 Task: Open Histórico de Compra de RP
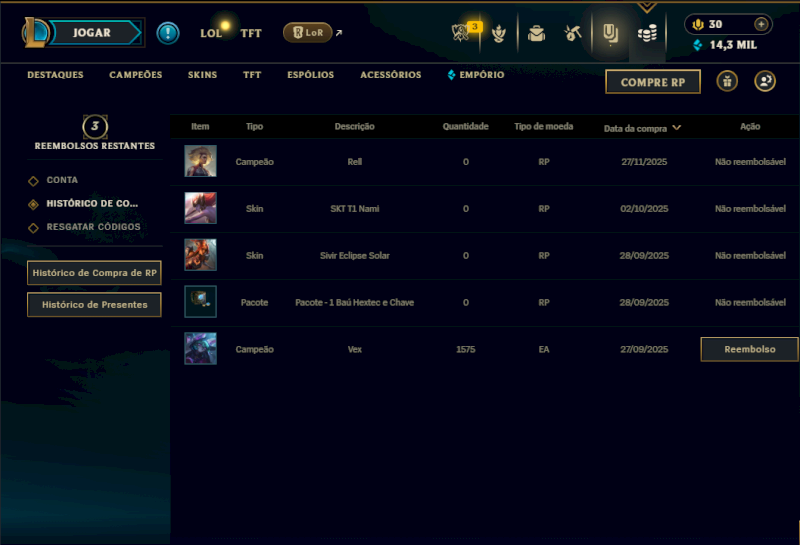[94, 273]
